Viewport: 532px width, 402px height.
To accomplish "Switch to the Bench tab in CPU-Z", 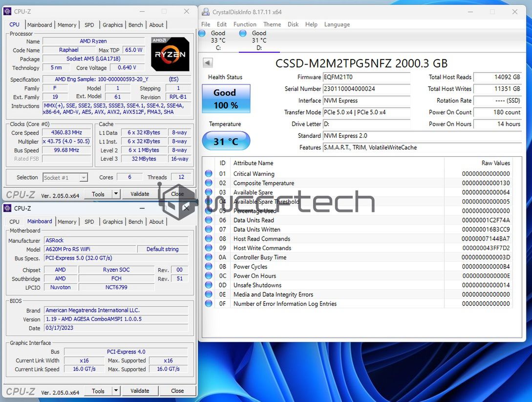I will pos(135,24).
